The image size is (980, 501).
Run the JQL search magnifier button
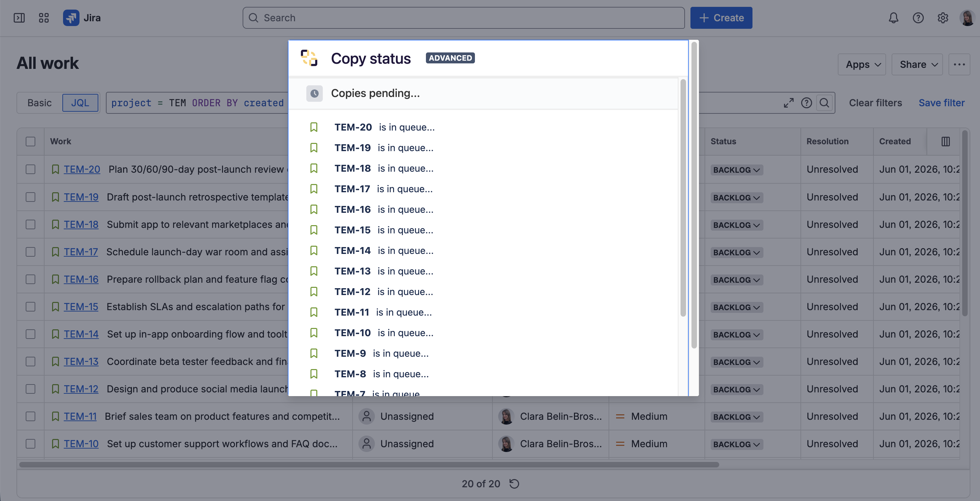(824, 103)
